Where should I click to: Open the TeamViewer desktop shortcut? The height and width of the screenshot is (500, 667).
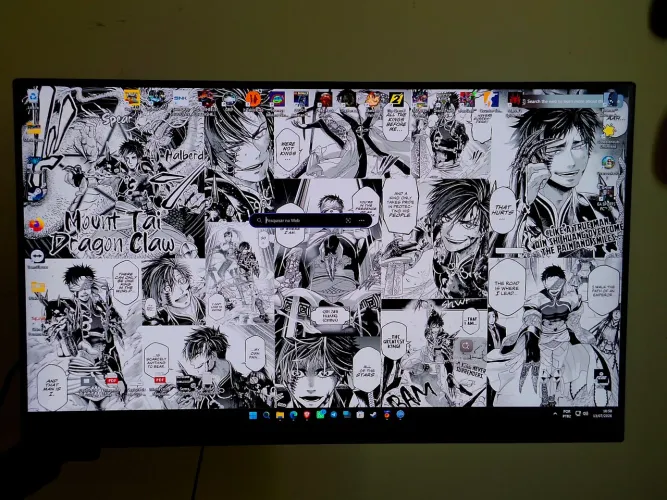tap(37, 256)
